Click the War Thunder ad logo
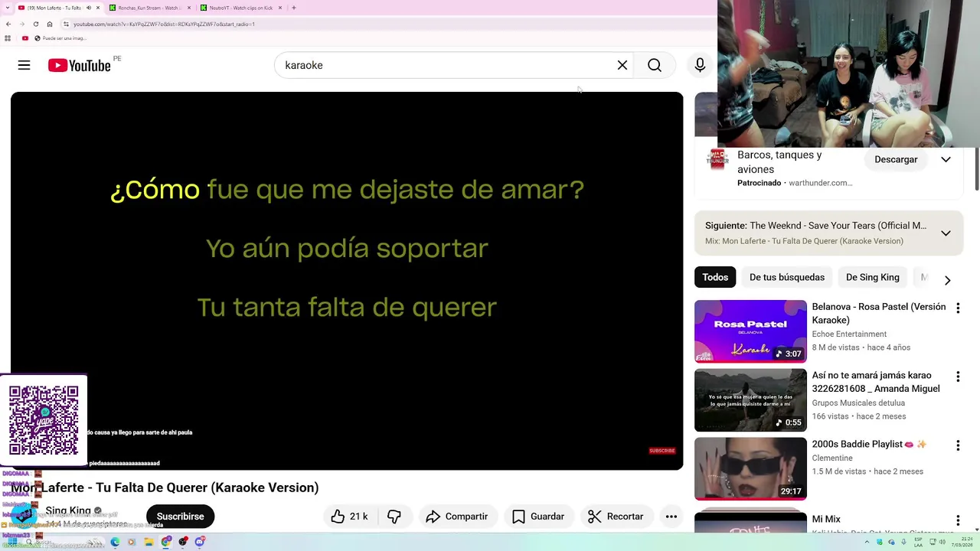Viewport: 980px width, 551px height. coord(717,159)
